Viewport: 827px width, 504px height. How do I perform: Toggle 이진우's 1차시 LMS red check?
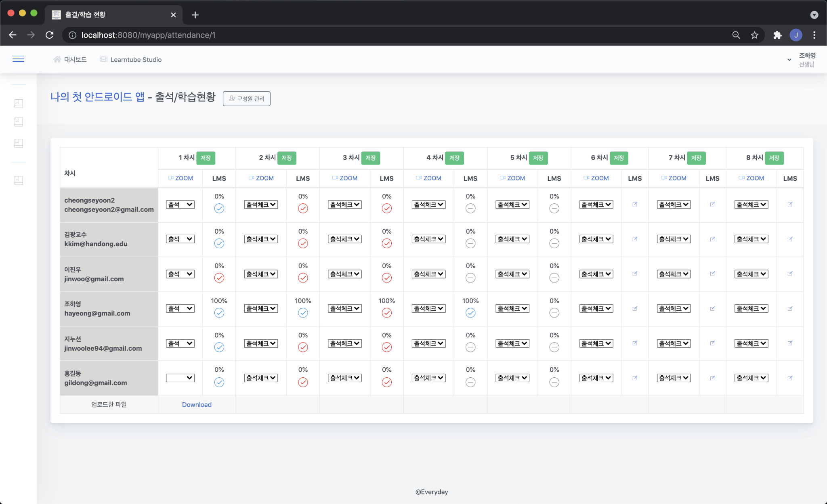[x=219, y=278]
